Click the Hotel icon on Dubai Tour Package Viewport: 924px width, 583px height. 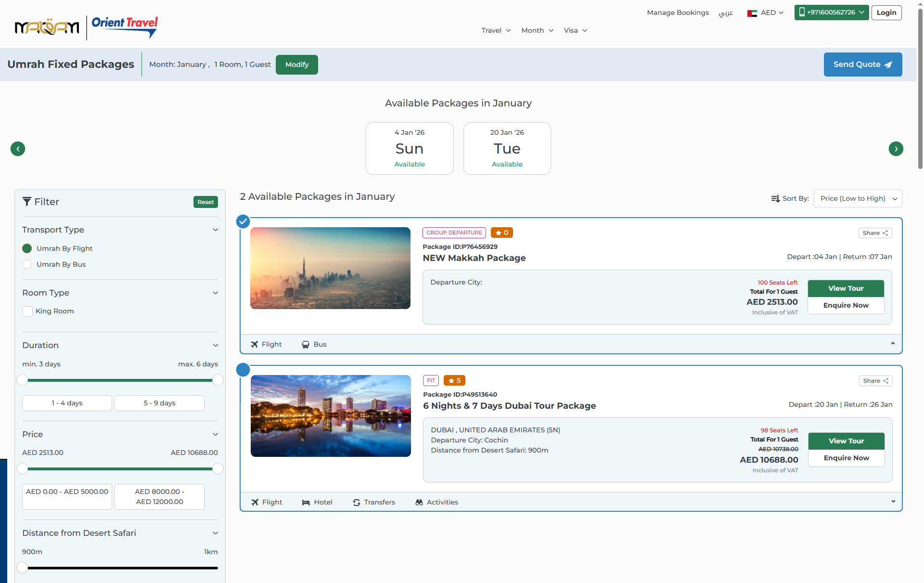click(306, 502)
